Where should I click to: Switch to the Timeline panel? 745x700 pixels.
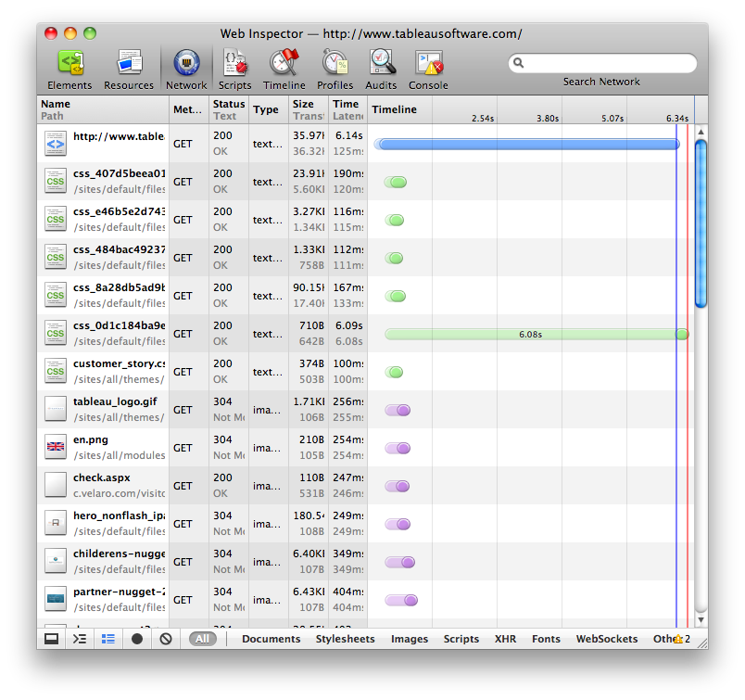click(284, 70)
